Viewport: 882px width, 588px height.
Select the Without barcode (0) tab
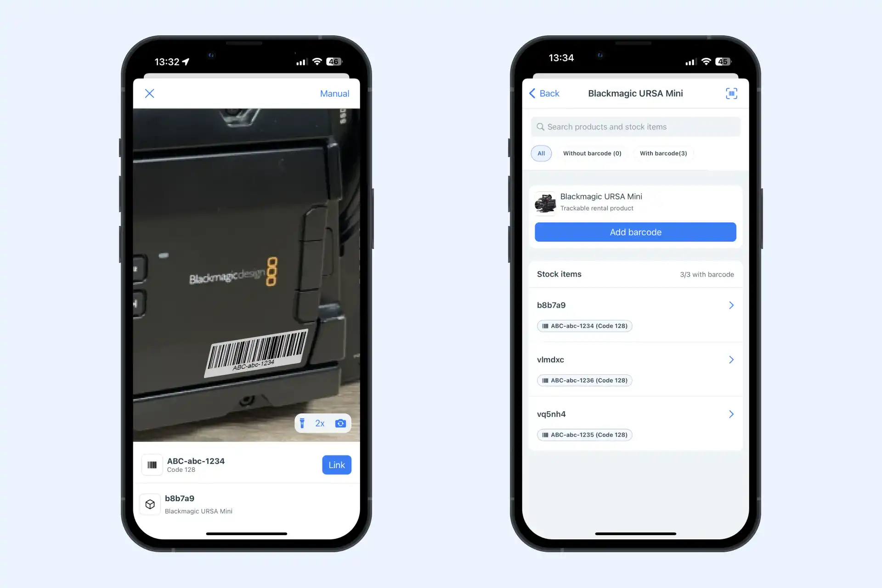click(x=592, y=153)
